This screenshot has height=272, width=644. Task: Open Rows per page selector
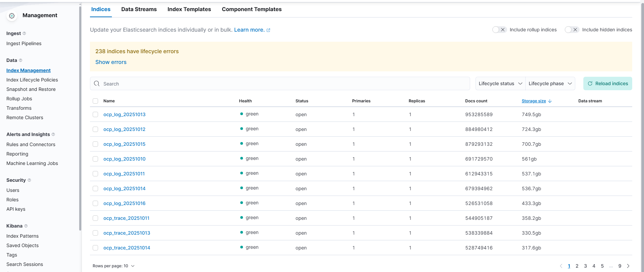(114, 266)
